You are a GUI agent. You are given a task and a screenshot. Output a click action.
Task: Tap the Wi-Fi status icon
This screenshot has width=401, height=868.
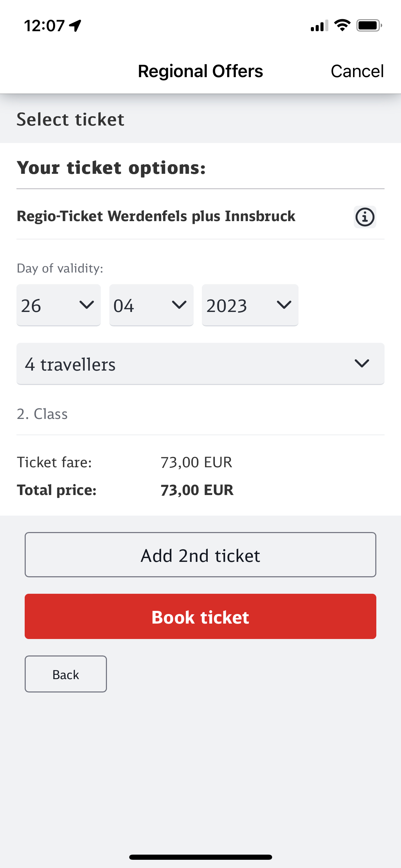[342, 25]
